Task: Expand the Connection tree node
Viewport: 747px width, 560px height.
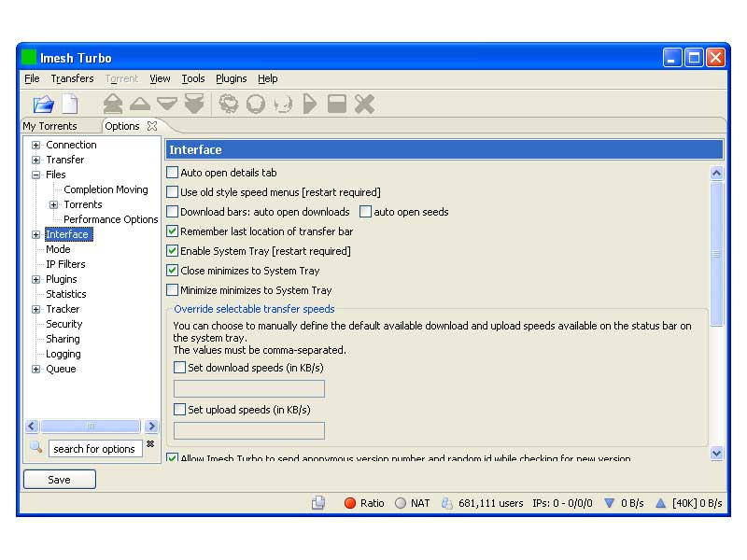Action: [x=36, y=145]
